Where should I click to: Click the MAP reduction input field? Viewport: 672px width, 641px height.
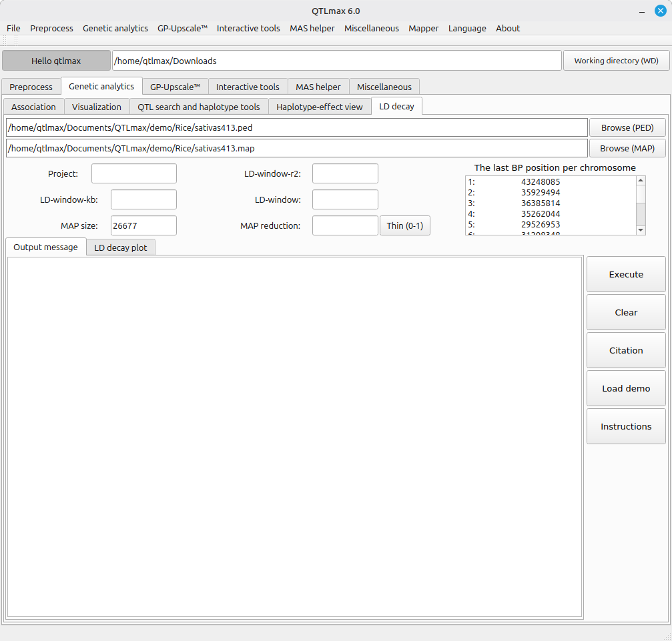click(344, 225)
